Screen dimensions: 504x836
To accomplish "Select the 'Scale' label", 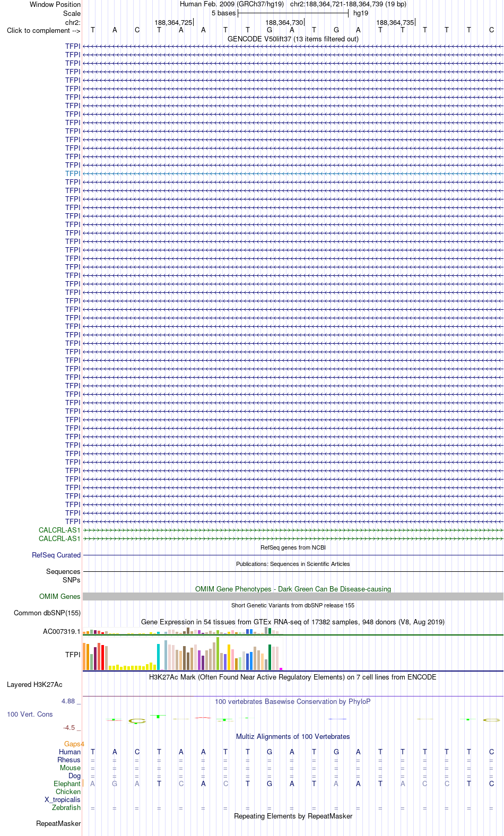I will pos(72,13).
